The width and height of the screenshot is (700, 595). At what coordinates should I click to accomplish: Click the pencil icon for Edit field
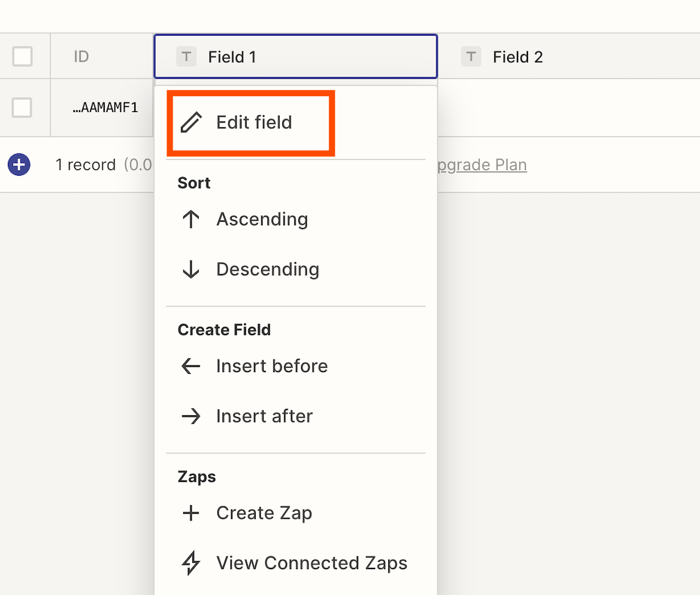click(x=191, y=122)
